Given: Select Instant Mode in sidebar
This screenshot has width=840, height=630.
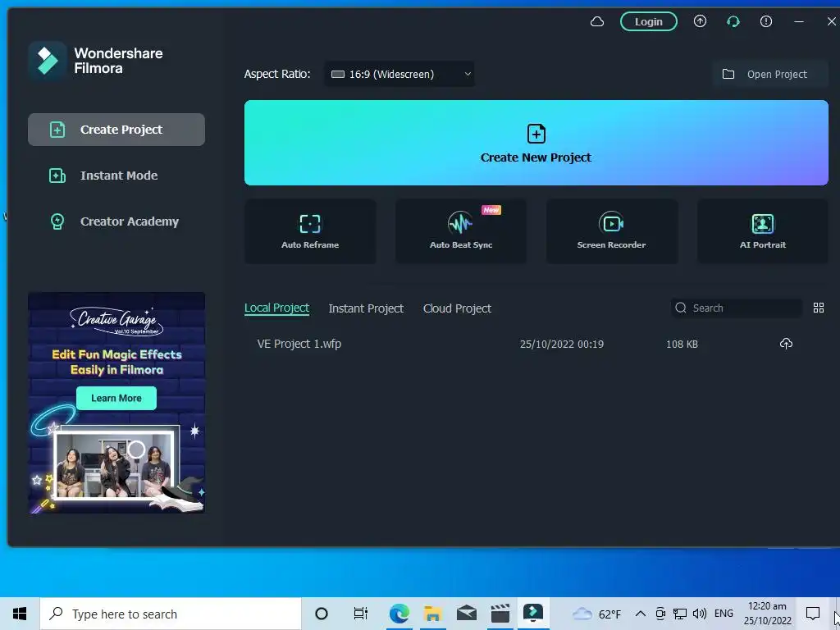Looking at the screenshot, I should click(116, 176).
